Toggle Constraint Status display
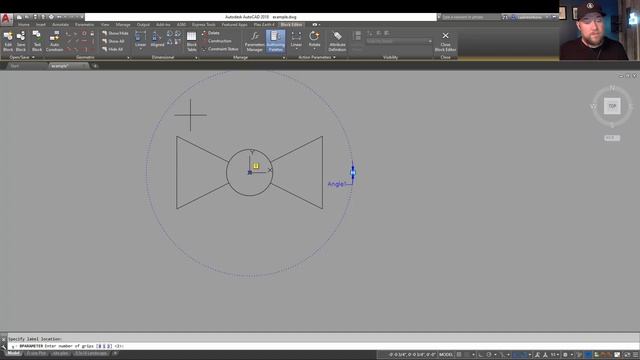The height and width of the screenshot is (360, 640). (x=220, y=49)
